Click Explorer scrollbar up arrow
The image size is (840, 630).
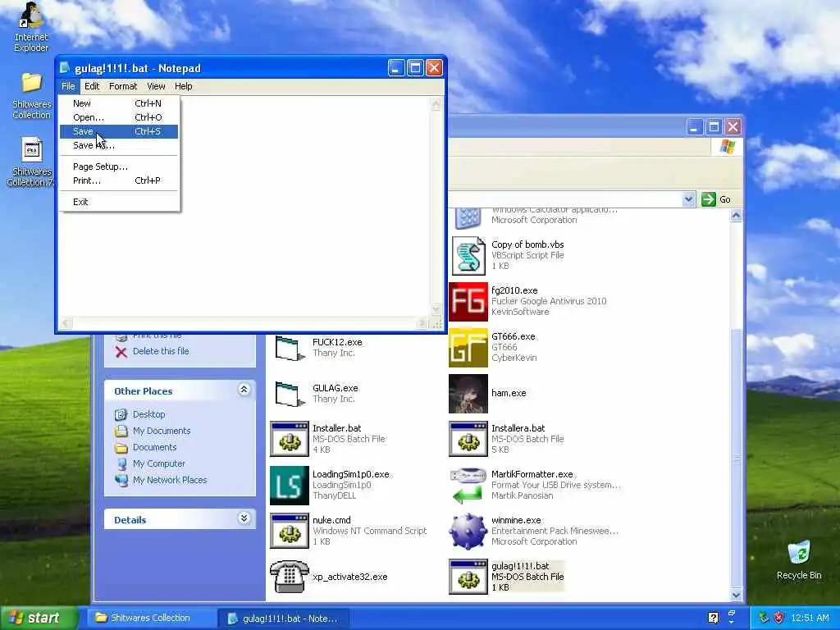pyautogui.click(x=736, y=216)
